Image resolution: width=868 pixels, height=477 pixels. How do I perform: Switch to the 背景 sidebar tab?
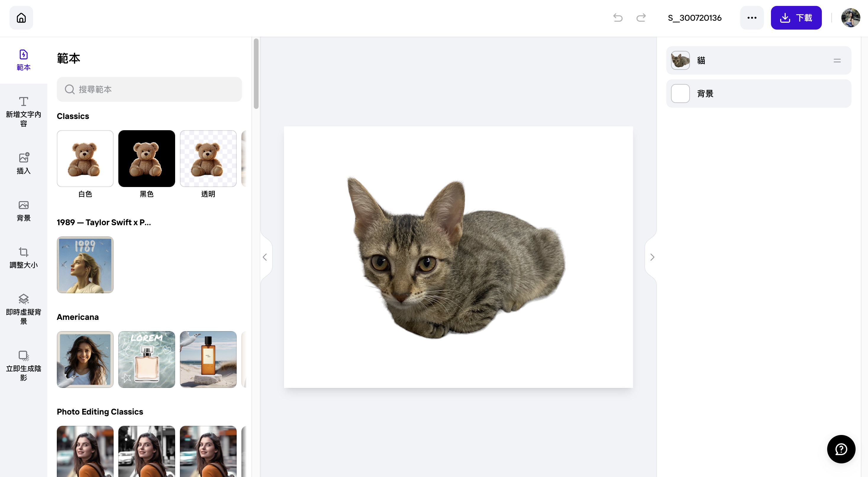coord(24,211)
